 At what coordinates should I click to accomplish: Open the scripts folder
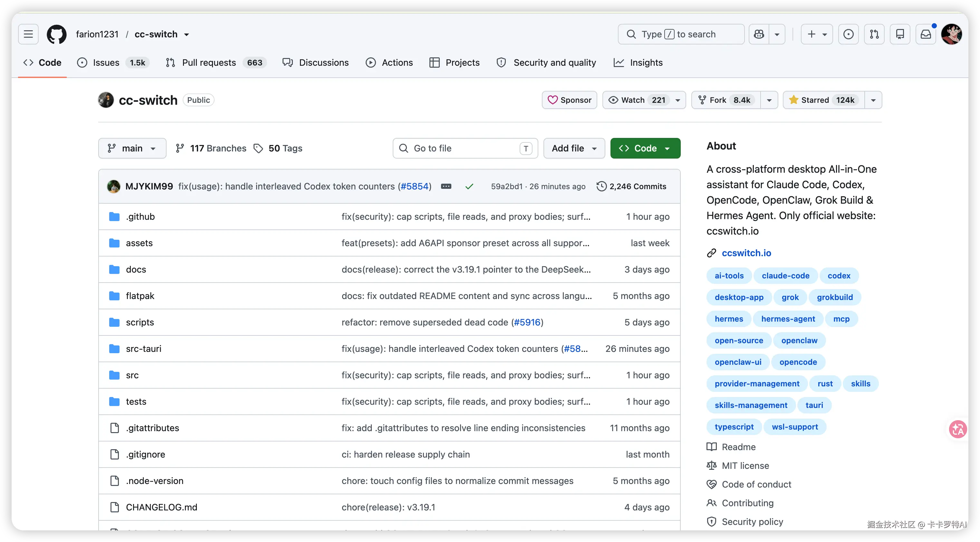click(140, 322)
